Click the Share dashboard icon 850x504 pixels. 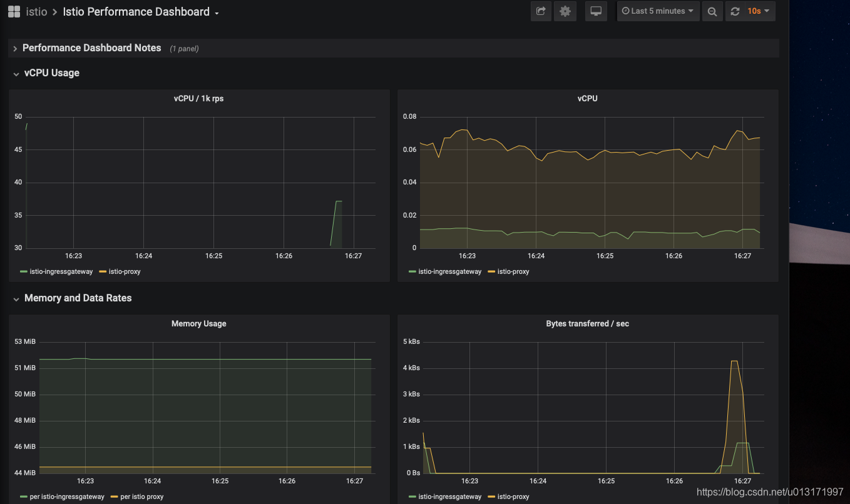(541, 11)
